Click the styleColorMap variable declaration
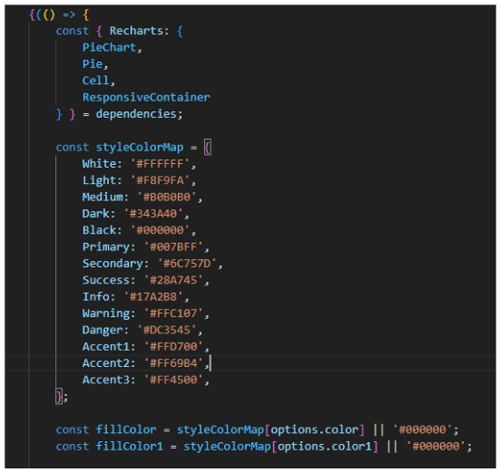500x473 pixels. [140, 147]
